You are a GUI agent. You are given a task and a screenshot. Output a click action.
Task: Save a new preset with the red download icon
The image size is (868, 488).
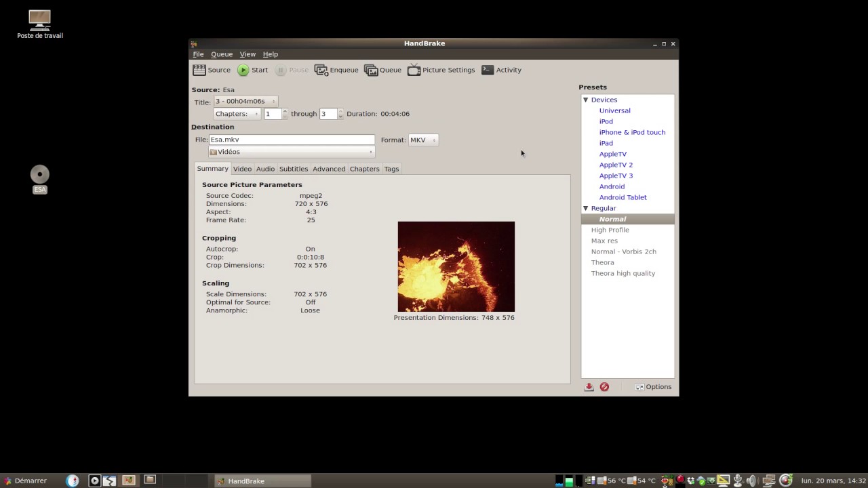(x=589, y=387)
